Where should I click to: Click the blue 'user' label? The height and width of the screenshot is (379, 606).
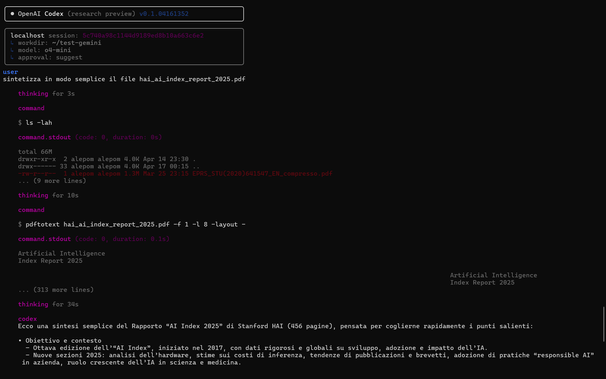click(x=10, y=72)
